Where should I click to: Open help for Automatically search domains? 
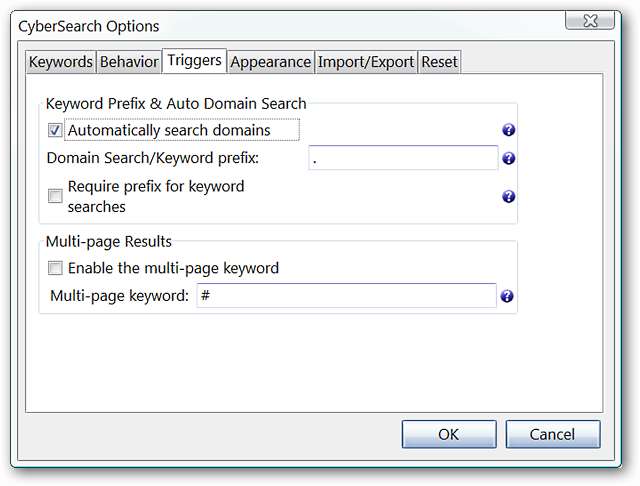coord(508,130)
